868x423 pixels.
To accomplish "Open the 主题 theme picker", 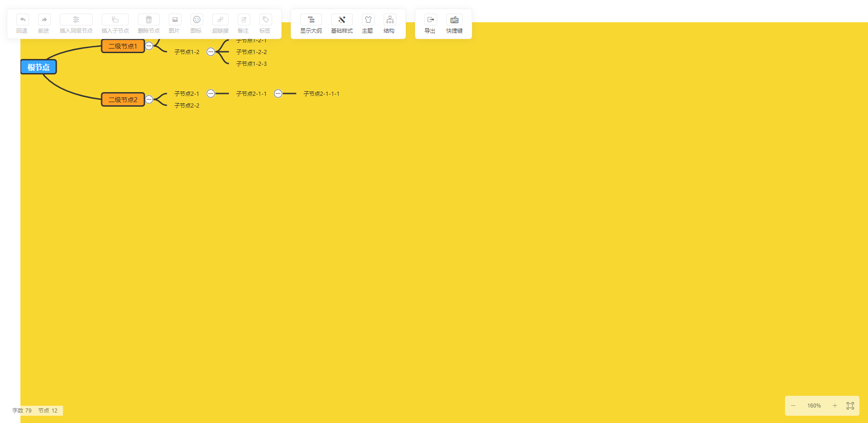I will pos(368,20).
